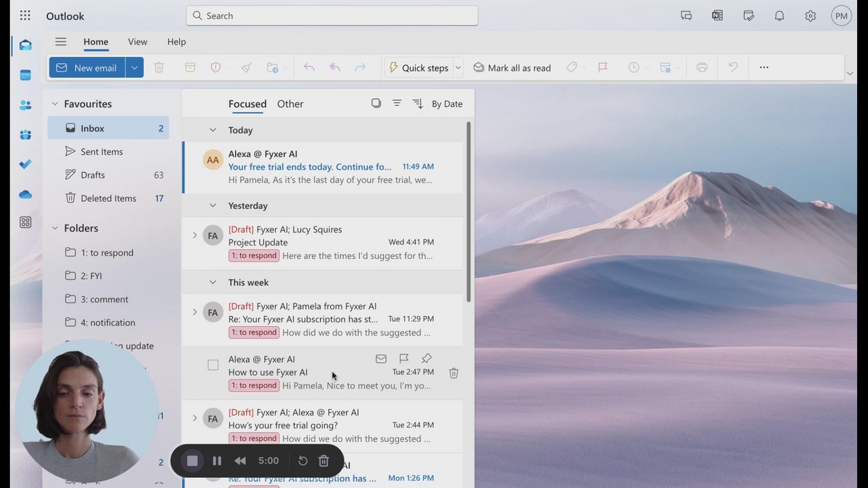Click the Reply all icon in ribbon
This screenshot has width=868, height=488.
(334, 68)
